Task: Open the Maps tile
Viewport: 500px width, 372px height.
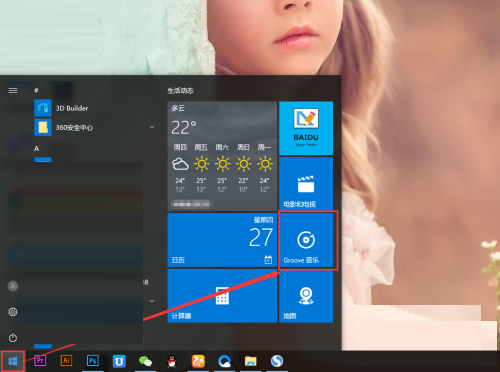Action: (x=306, y=296)
